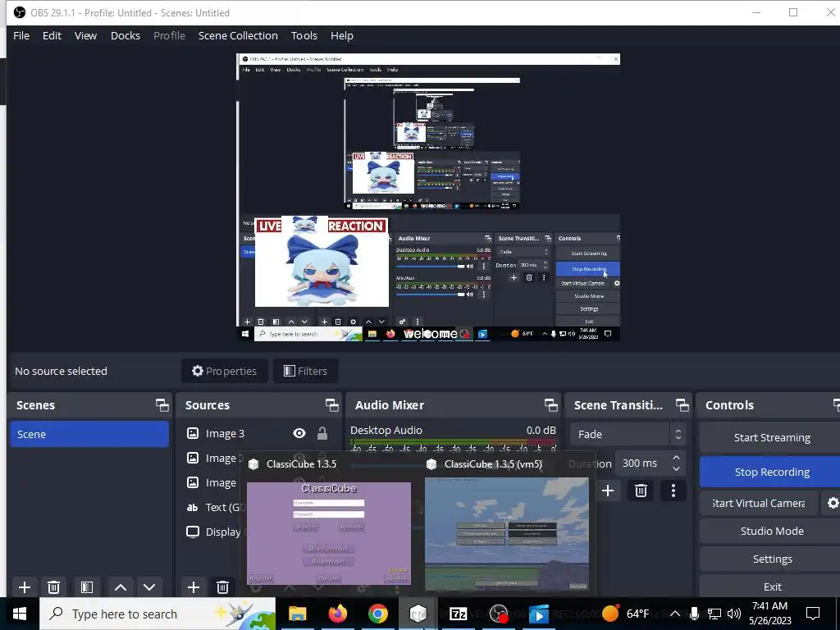
Task: Click the 64°F weather widget
Action: 624,614
